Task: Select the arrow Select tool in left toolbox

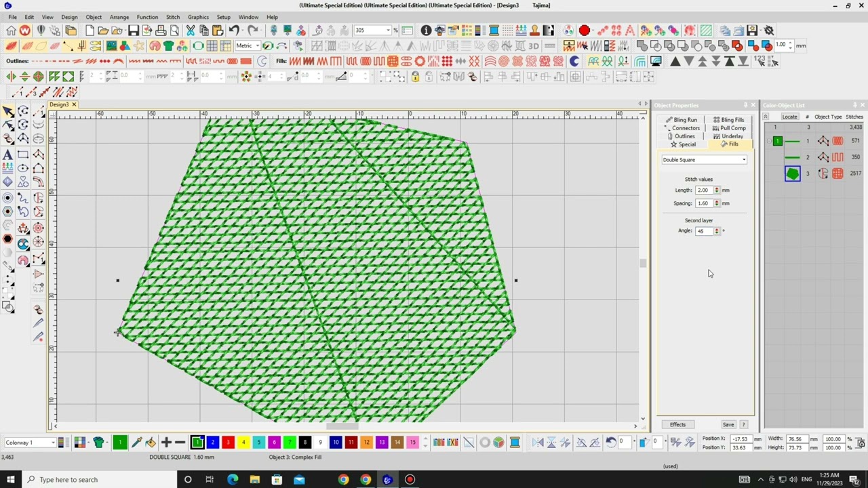Action: tap(8, 111)
